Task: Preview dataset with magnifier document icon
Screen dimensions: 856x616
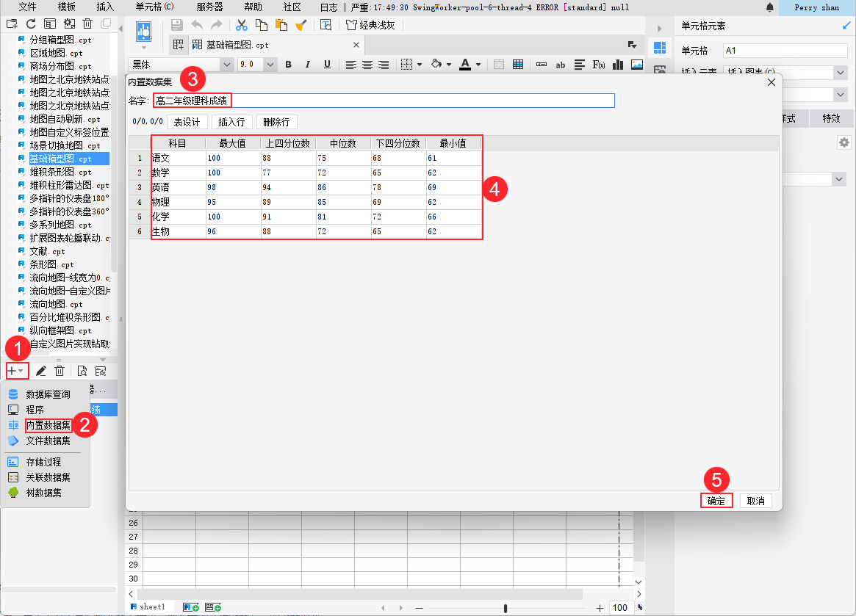Action: coord(82,371)
